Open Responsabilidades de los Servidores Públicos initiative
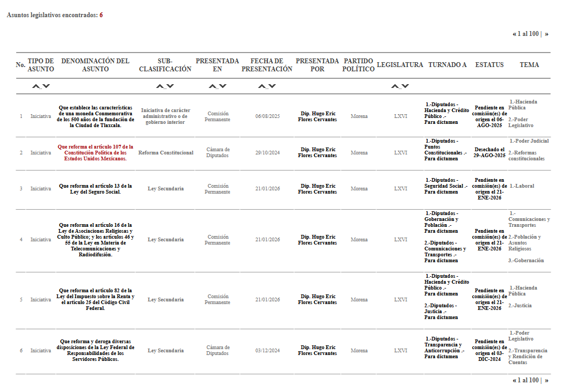This screenshot has width=563, height=392. click(95, 350)
